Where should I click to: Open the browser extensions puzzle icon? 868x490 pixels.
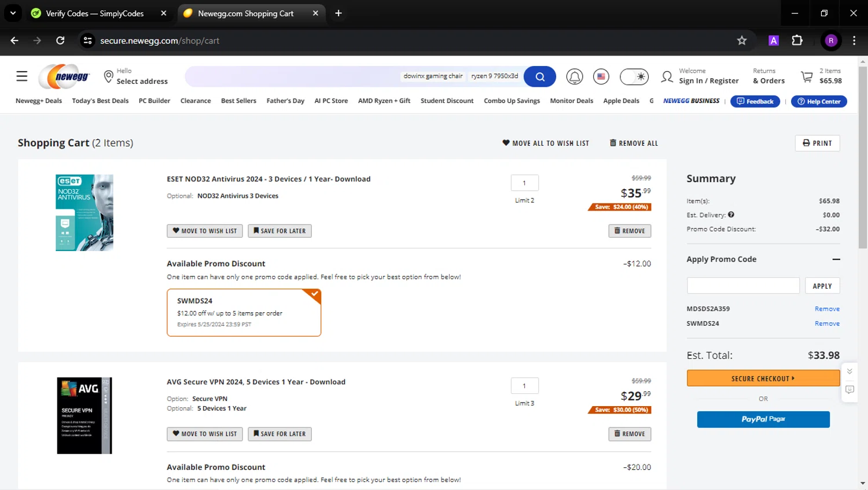click(797, 40)
